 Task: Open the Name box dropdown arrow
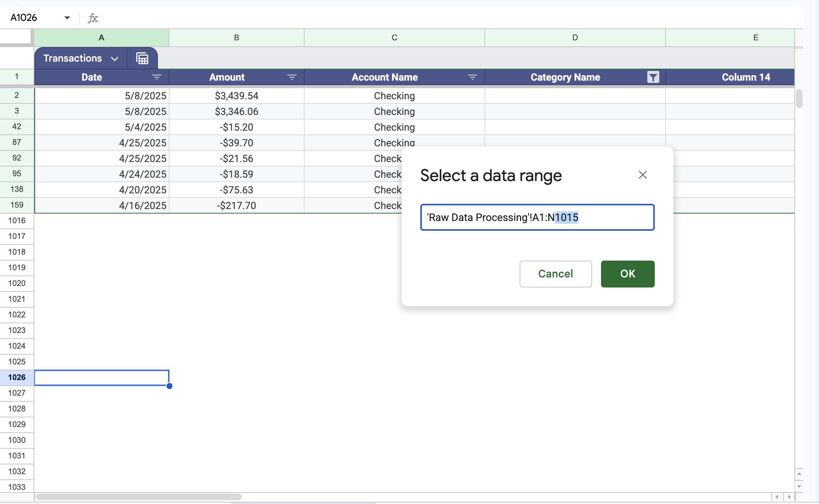click(x=67, y=18)
